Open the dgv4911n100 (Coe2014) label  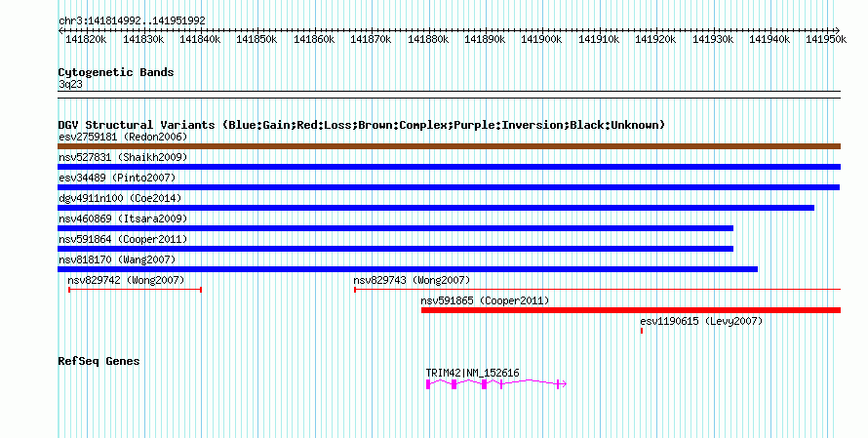pyautogui.click(x=120, y=198)
